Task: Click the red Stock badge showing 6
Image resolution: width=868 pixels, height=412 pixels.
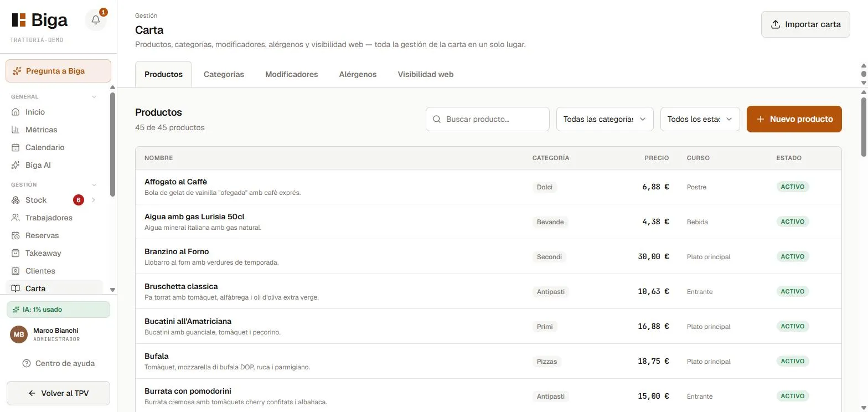Action: [79, 200]
